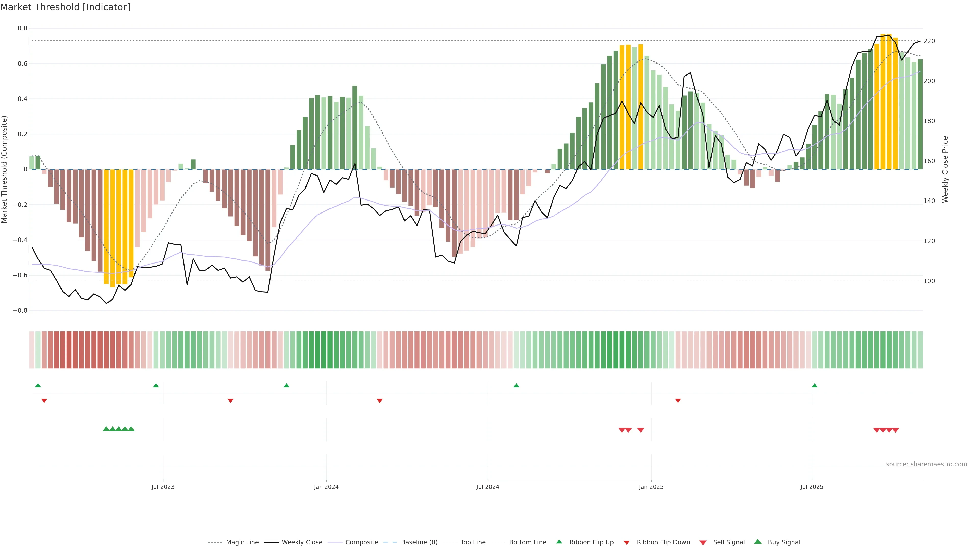Click the ribbon flip down marker after Jan 2025
980x551 pixels.
678,401
